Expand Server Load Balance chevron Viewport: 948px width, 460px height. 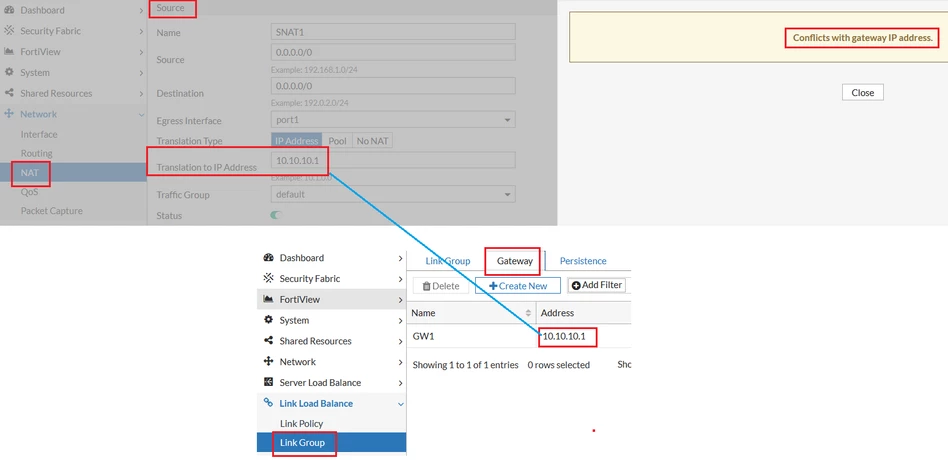click(x=400, y=383)
